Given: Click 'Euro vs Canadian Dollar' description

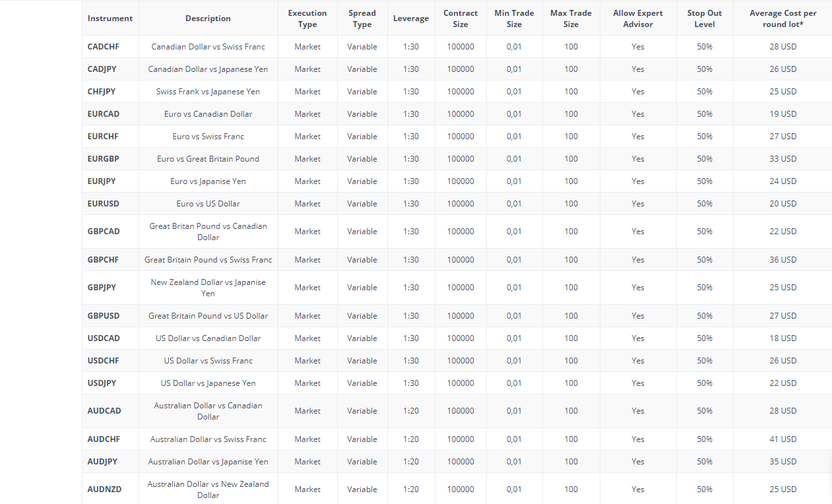Looking at the screenshot, I should coord(208,114).
